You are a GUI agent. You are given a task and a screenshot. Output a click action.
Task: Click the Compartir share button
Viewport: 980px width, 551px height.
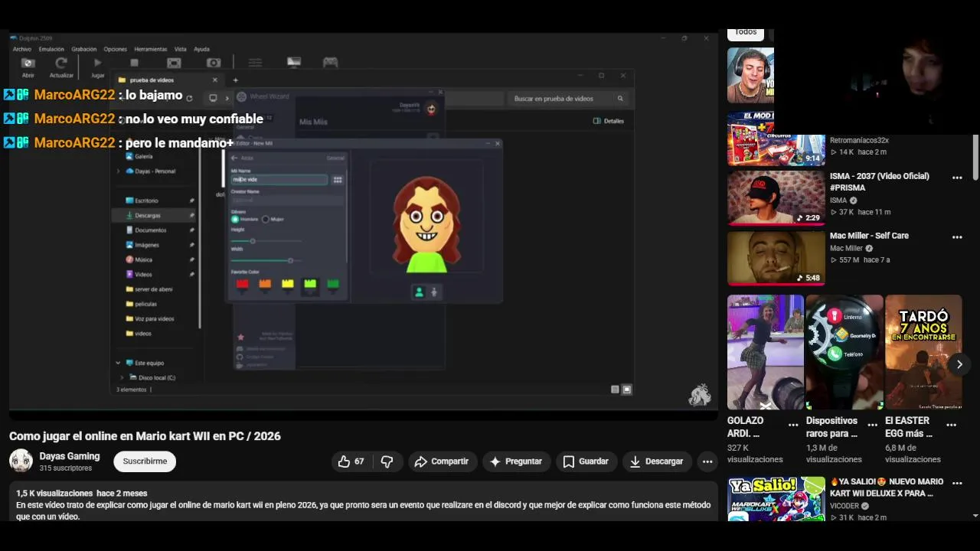(441, 461)
